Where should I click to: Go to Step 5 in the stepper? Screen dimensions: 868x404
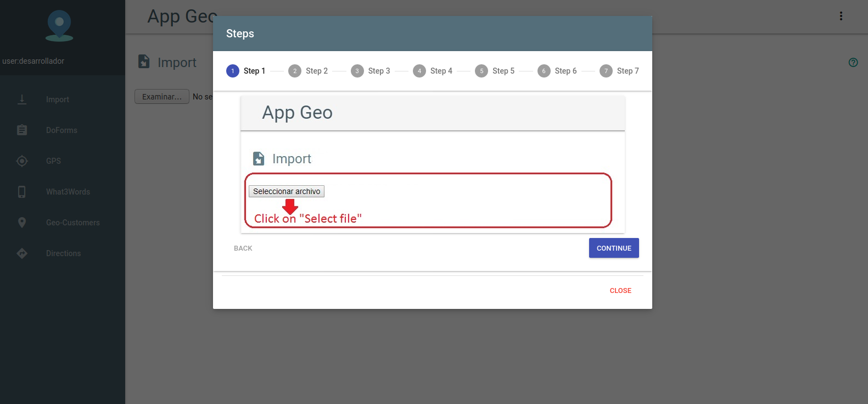(495, 71)
